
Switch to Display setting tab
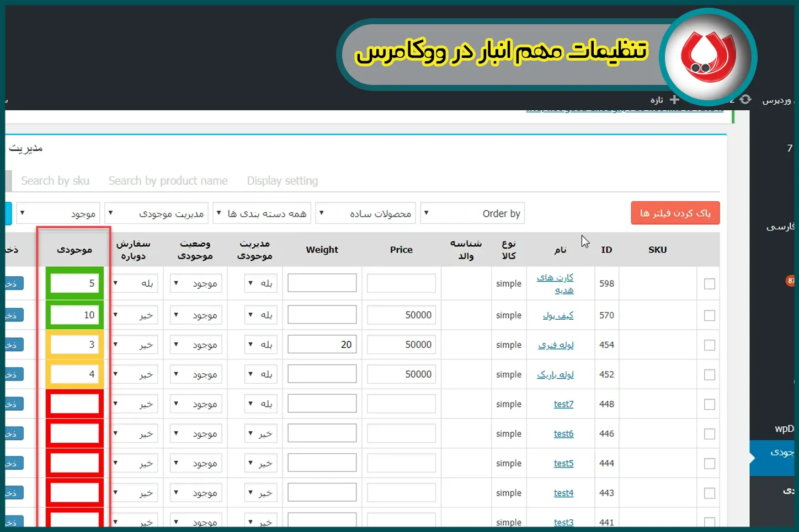283,181
